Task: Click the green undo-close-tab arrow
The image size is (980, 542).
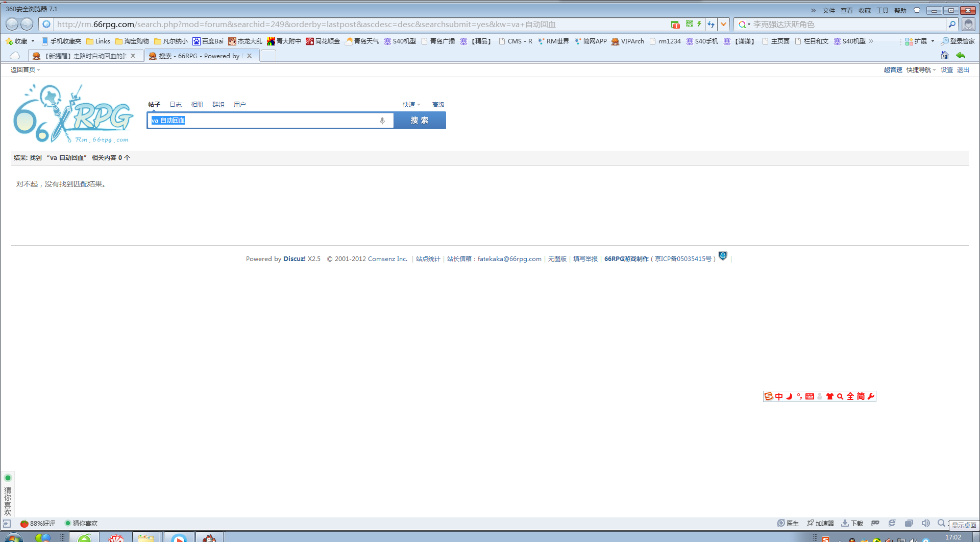Action: tap(961, 55)
